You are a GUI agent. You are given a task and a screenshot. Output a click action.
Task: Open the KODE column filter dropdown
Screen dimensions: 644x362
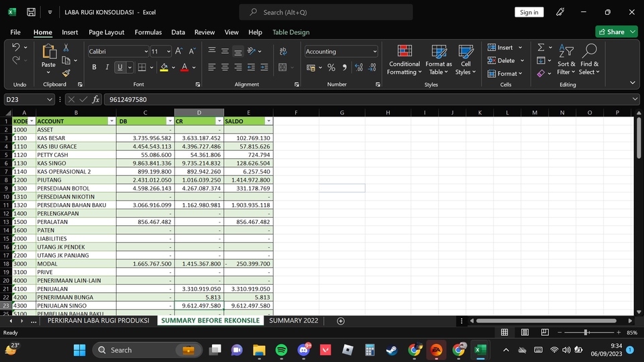pyautogui.click(x=32, y=121)
